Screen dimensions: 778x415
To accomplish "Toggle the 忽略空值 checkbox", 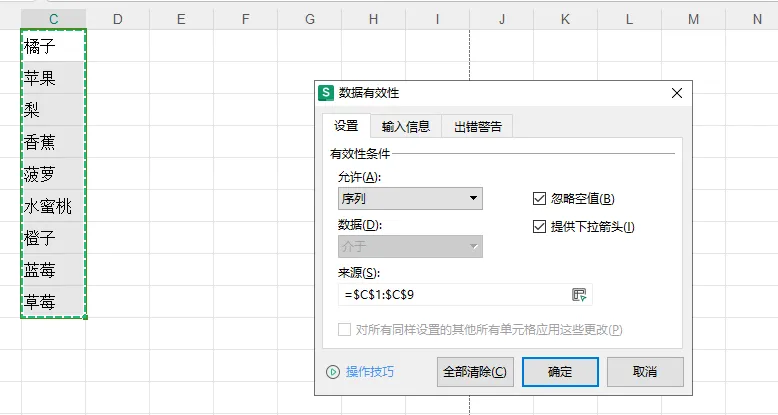I will [539, 199].
